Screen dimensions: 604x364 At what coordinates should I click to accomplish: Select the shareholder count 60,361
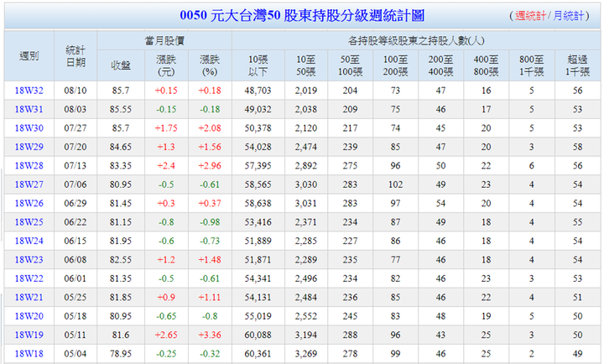(258, 353)
